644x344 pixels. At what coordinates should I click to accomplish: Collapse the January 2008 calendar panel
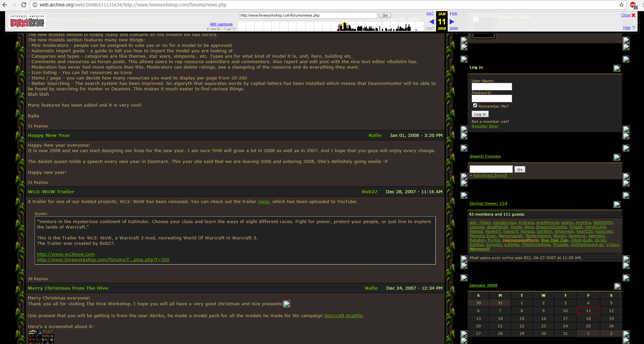tap(618, 286)
